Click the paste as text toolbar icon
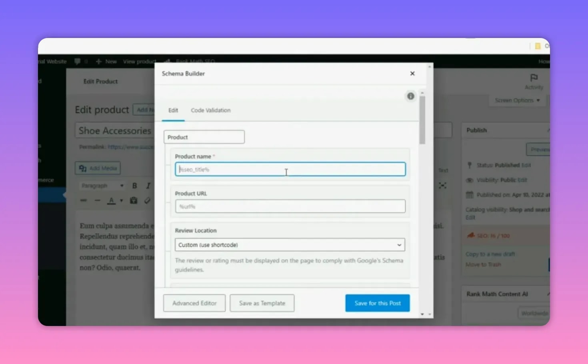The image size is (588, 364). tap(134, 200)
